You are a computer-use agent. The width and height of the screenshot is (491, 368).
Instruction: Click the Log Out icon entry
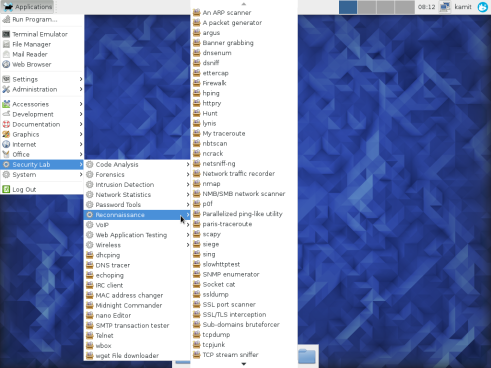[x=6, y=189]
